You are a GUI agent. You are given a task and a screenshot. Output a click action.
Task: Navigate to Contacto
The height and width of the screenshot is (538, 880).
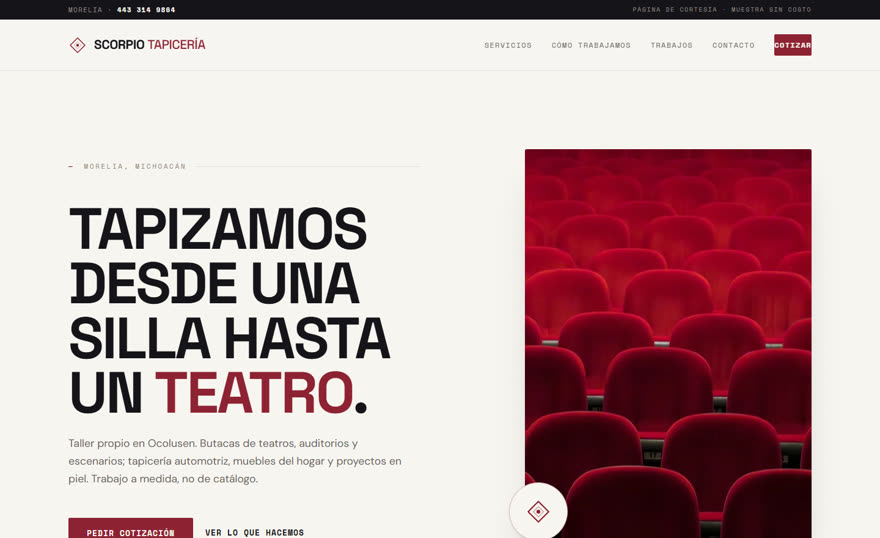[734, 45]
